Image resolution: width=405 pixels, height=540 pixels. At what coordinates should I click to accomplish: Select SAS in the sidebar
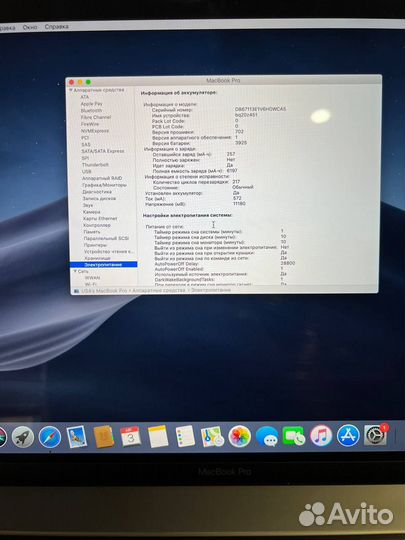pyautogui.click(x=86, y=144)
